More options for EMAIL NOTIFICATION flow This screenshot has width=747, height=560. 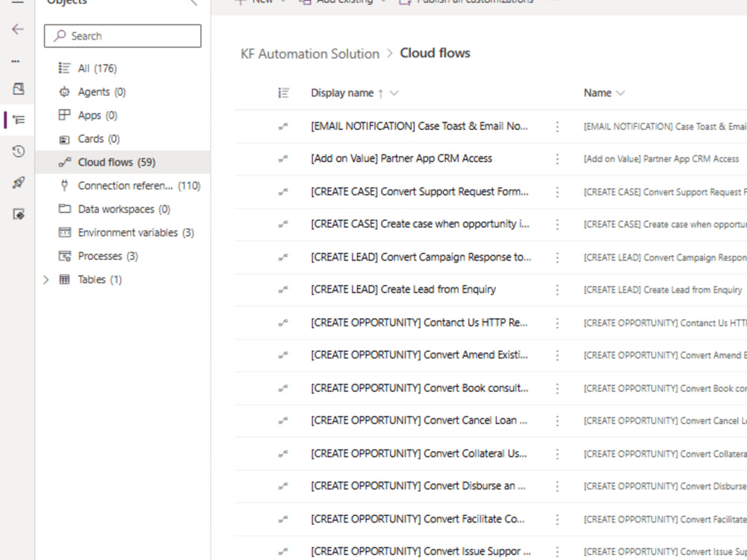click(557, 127)
